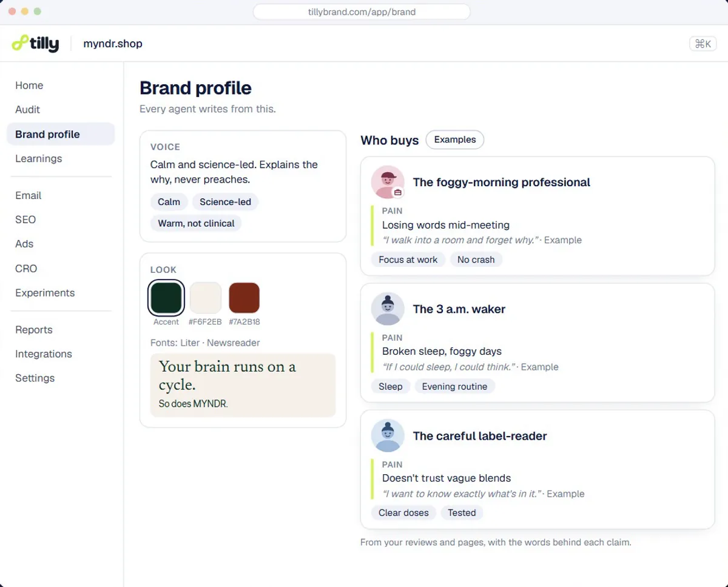Click the briefcase badge on first avatar
Screen dimensions: 728x587
(x=398, y=192)
